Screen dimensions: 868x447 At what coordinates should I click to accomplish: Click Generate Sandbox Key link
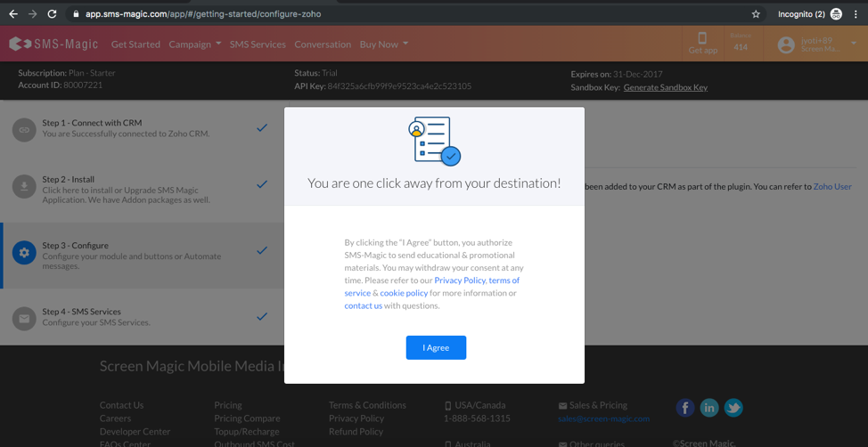(x=666, y=87)
